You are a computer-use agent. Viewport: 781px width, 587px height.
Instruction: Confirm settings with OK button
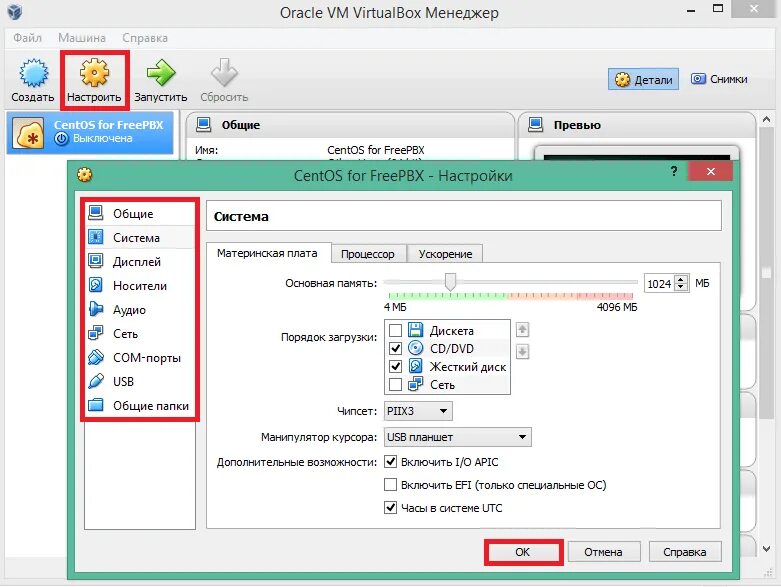(522, 552)
